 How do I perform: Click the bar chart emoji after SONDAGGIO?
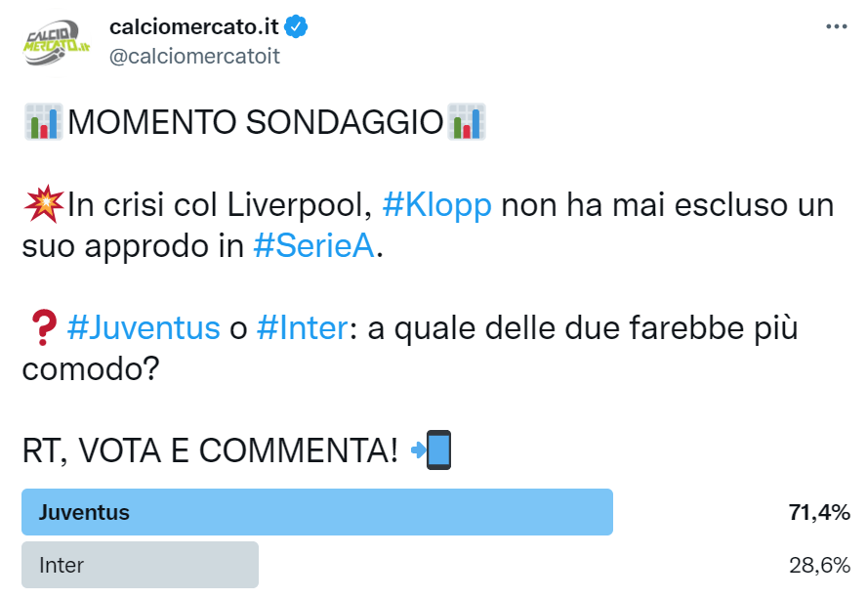pos(466,123)
